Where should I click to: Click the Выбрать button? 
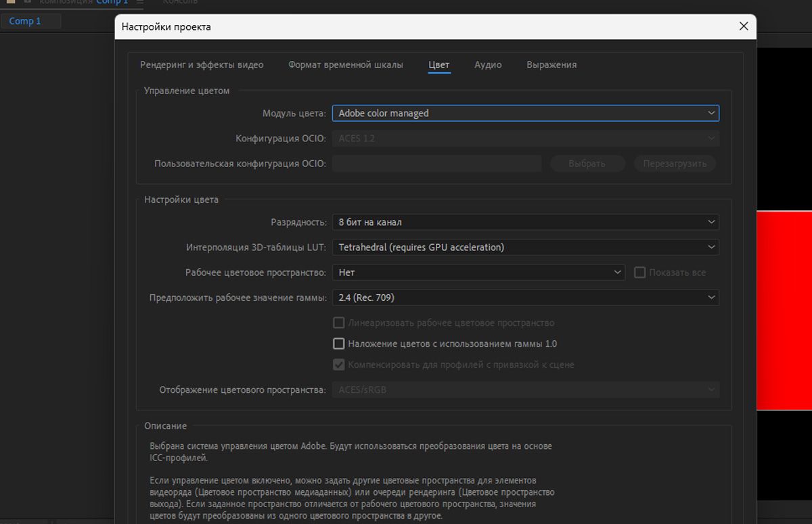click(587, 164)
